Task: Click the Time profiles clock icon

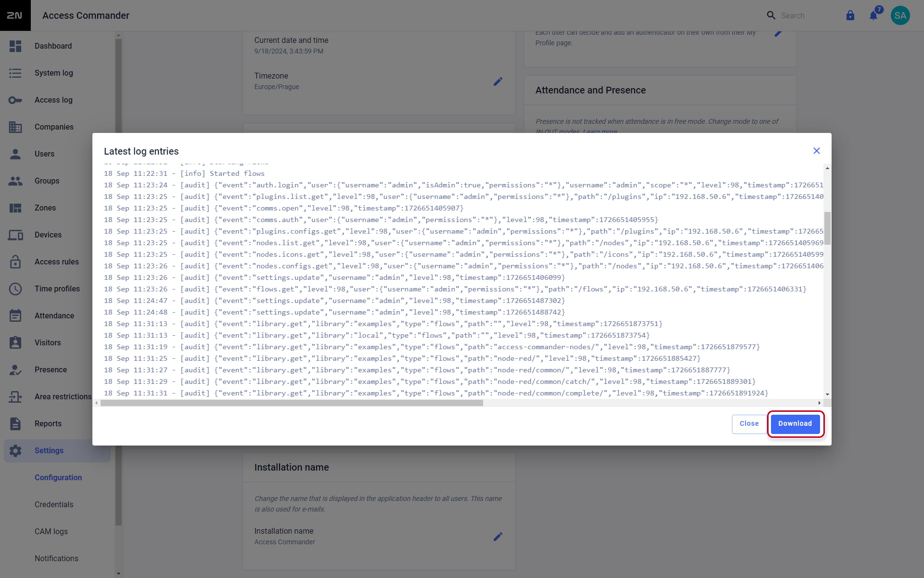Action: (15, 289)
